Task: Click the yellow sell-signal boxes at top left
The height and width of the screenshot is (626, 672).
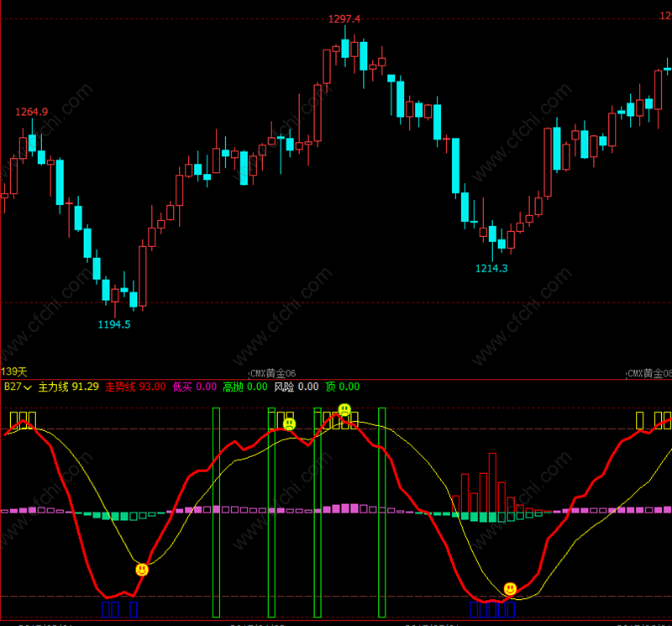Action: (x=23, y=420)
